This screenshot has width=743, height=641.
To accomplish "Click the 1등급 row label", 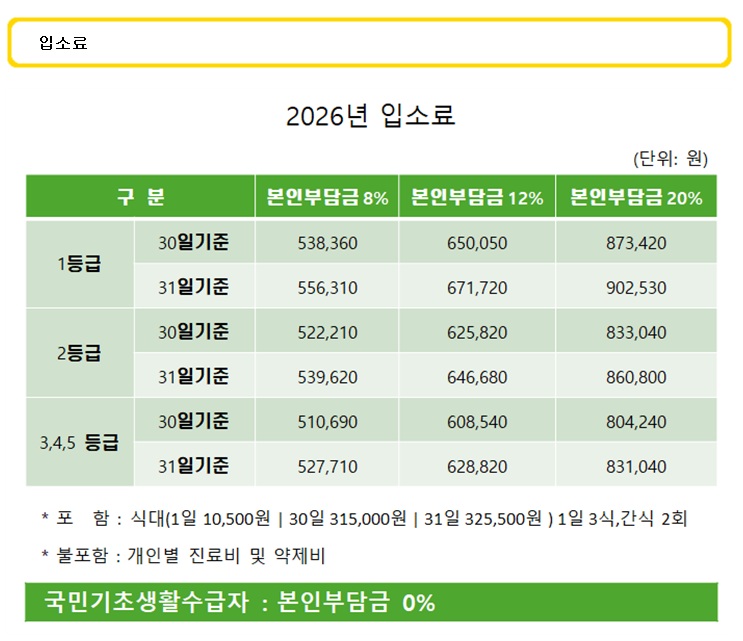I will tap(79, 264).
